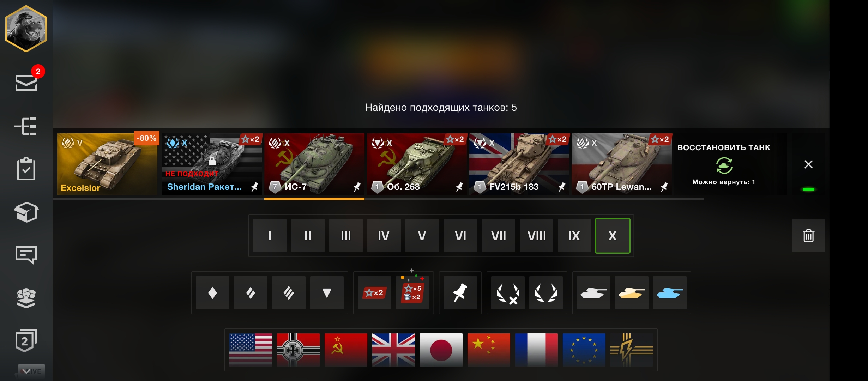Toggle the tier VIII filter
The width and height of the screenshot is (868, 381).
coord(536,236)
